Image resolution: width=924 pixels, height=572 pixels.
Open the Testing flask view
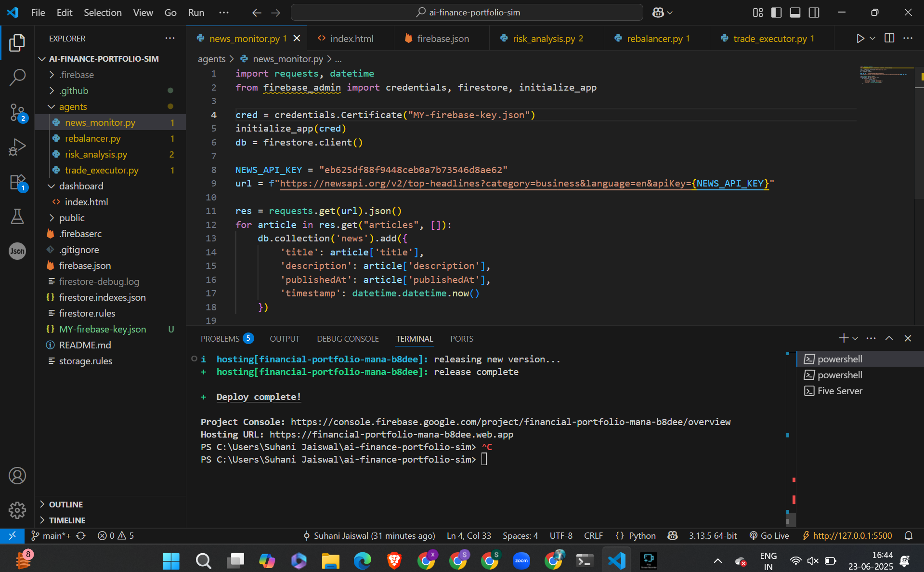pos(17,217)
